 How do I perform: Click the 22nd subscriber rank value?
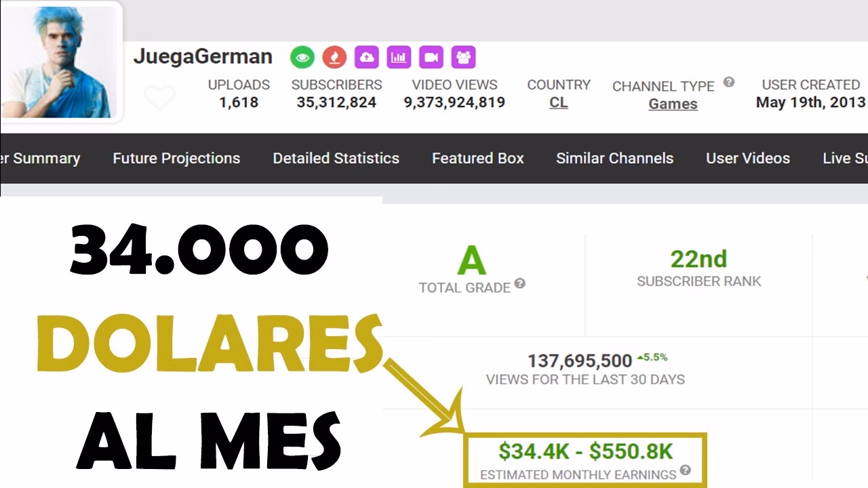point(698,259)
